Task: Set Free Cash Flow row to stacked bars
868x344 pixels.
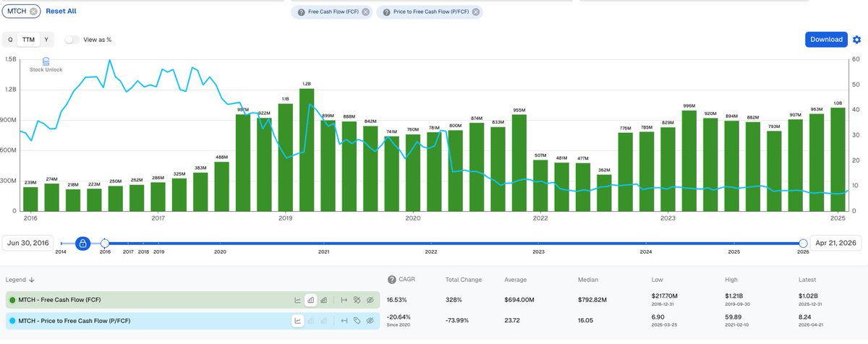Action: (x=324, y=300)
